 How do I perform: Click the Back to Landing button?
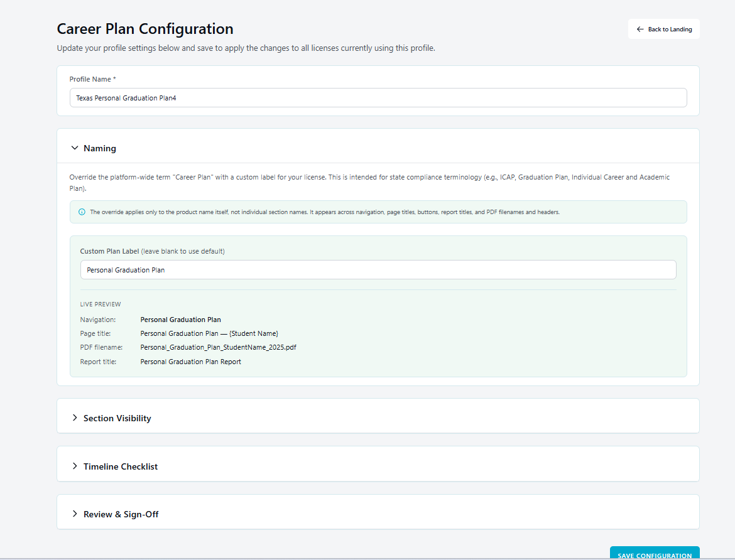click(663, 29)
